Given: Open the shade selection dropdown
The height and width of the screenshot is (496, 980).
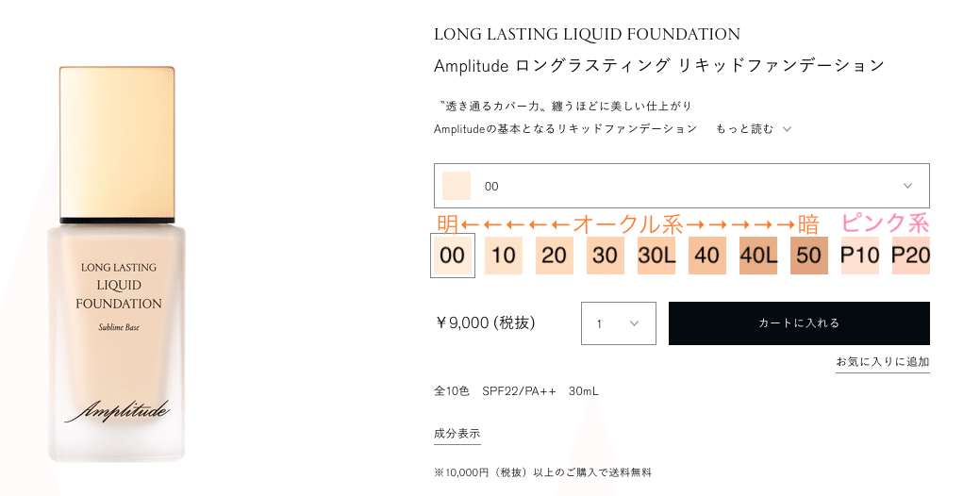Looking at the screenshot, I should [681, 186].
